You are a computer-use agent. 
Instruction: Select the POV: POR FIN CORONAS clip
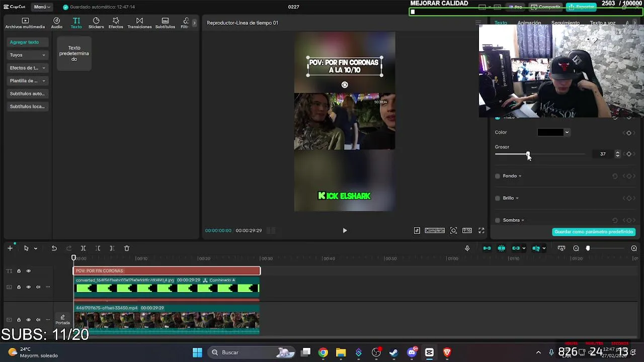(167, 271)
